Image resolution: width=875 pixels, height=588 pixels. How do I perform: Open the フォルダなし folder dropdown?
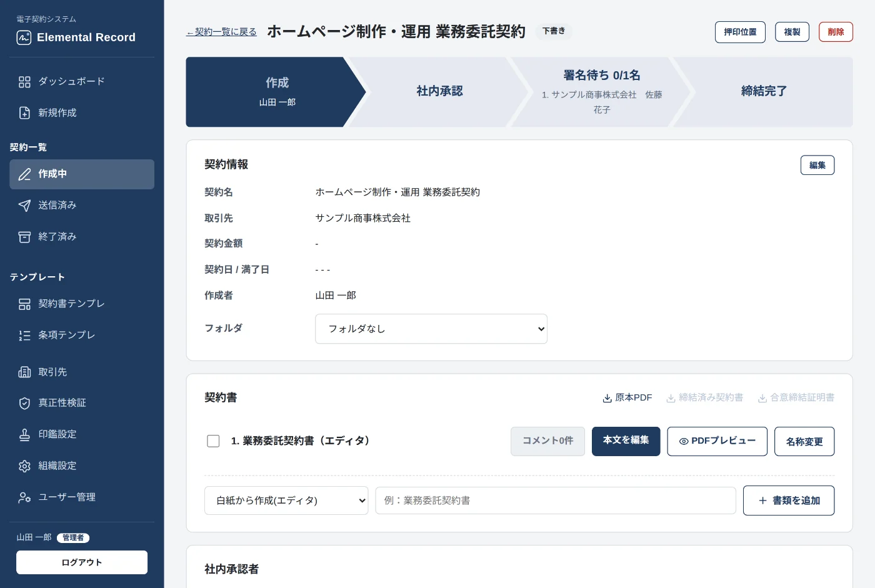click(431, 329)
